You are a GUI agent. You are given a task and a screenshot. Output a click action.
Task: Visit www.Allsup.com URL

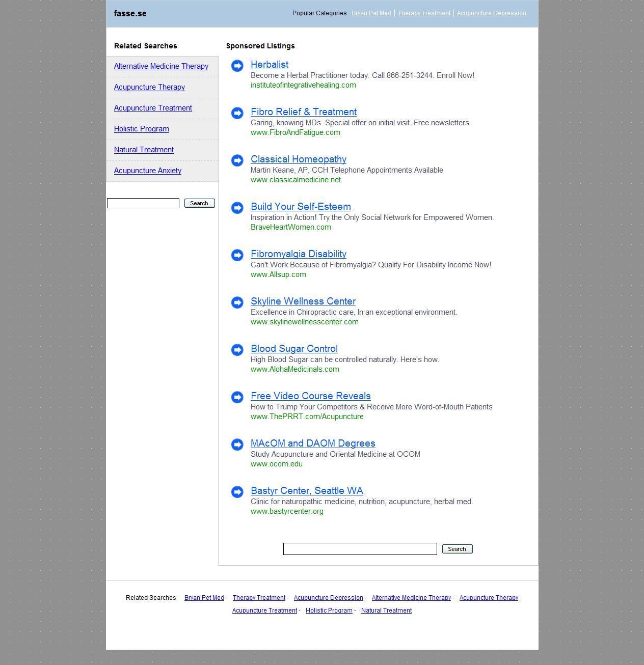click(278, 274)
